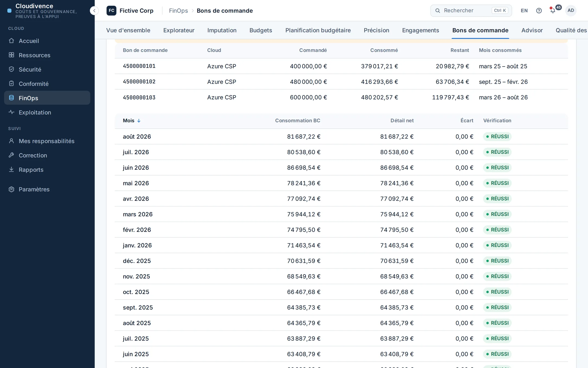Click the Cloudivence brand logo
Image resolution: width=588 pixels, height=368 pixels.
coord(10,11)
